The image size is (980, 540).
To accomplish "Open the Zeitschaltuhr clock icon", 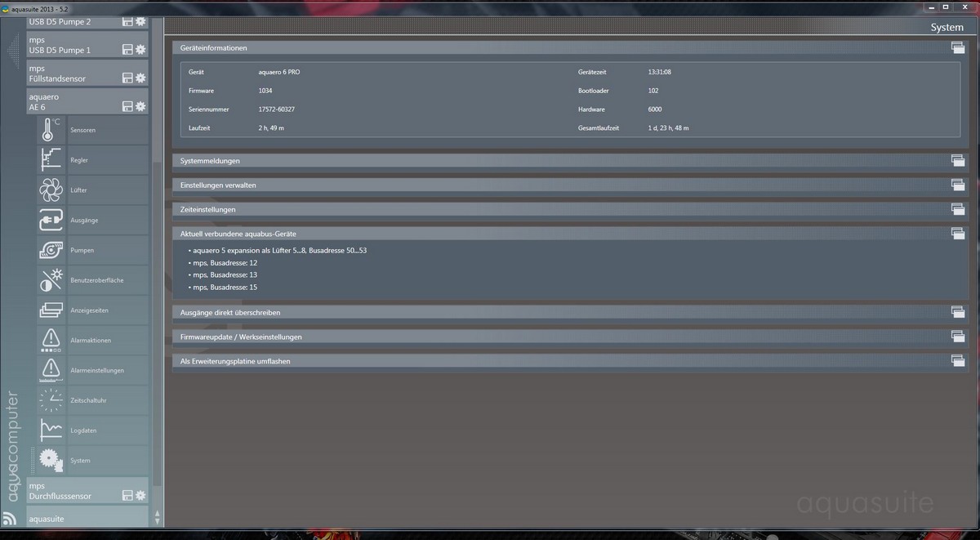I will [x=51, y=400].
